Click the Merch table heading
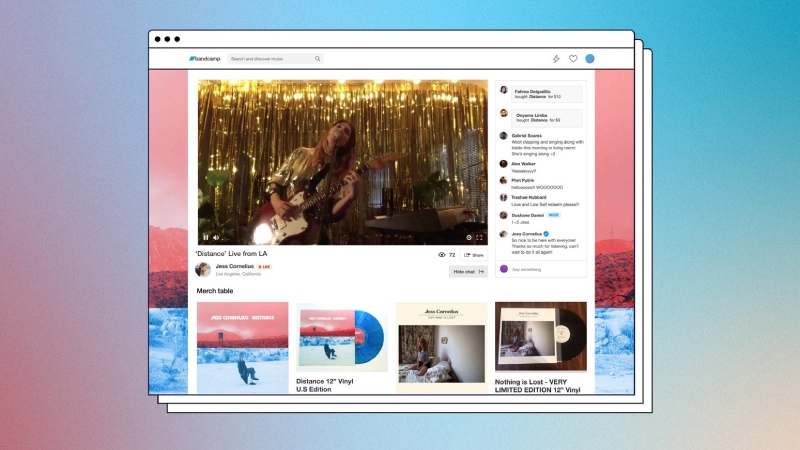The height and width of the screenshot is (450, 800). point(215,291)
